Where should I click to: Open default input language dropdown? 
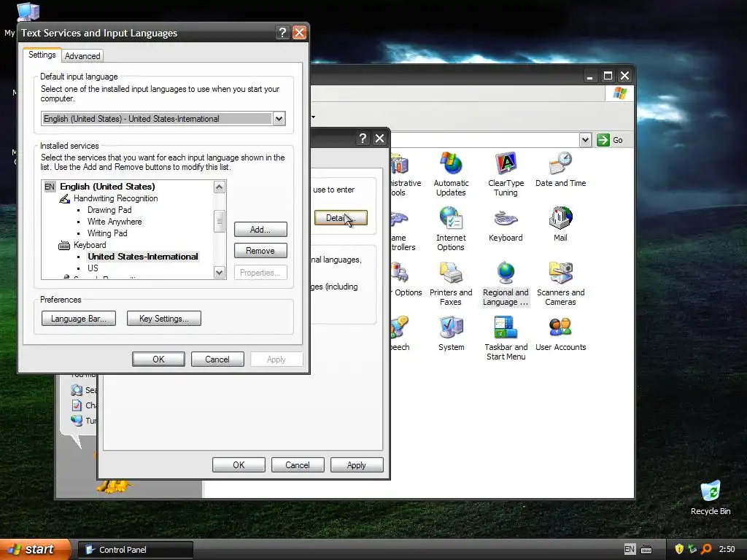tap(279, 119)
